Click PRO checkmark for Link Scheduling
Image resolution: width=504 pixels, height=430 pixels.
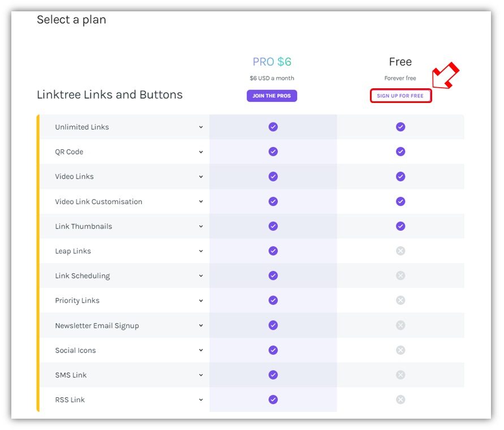point(273,276)
